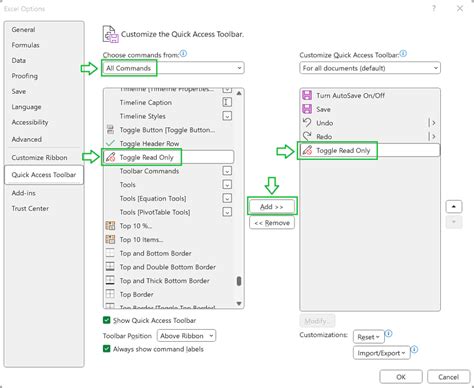Click the commands list scrollbar thumb
Viewport: 474px width, 388px height.
[239, 281]
